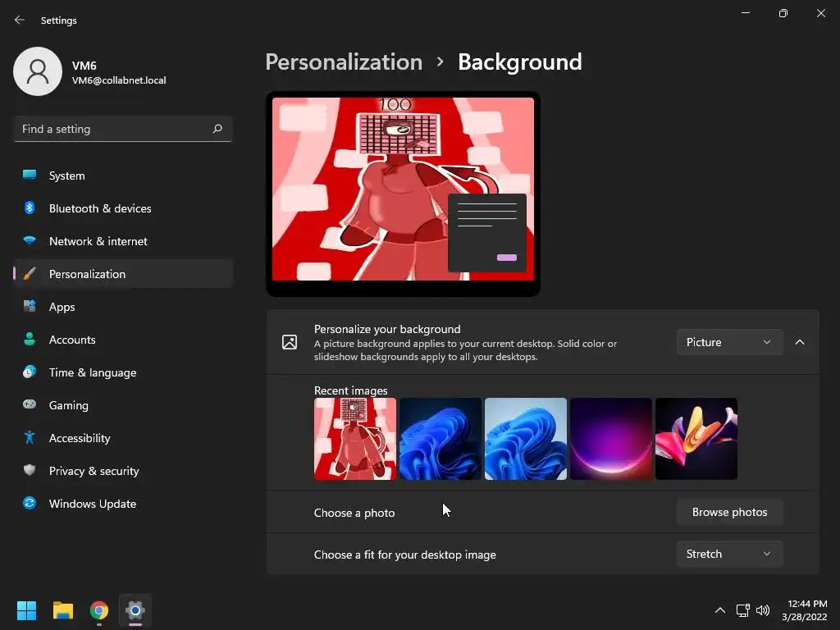Open Time & language settings
The height and width of the screenshot is (630, 840).
tap(123, 372)
